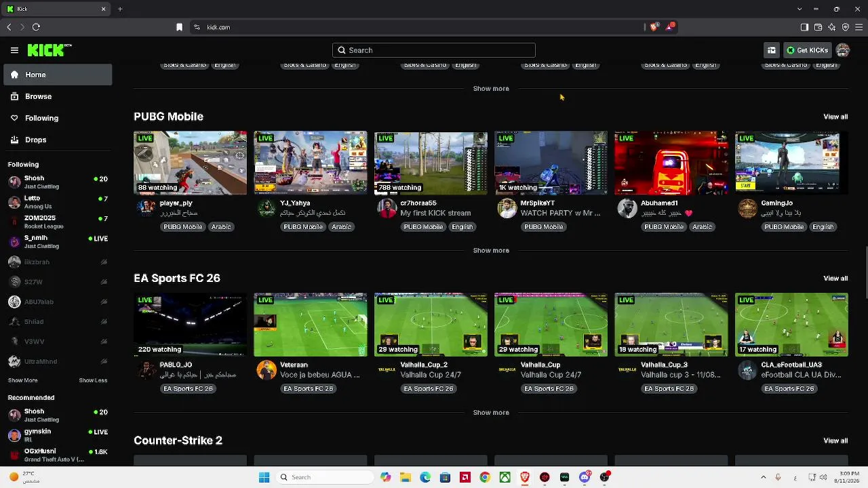
Task: Click the Arabic tag under player_ply
Action: coord(221,226)
